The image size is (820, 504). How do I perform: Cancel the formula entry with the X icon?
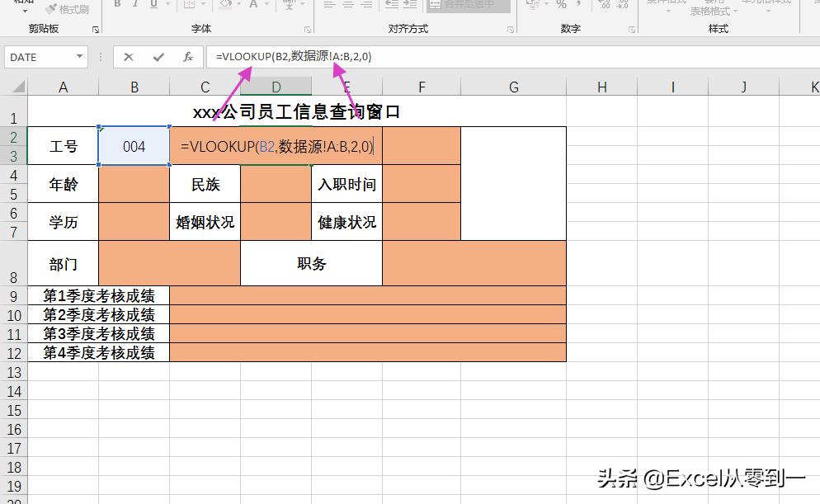tap(129, 57)
